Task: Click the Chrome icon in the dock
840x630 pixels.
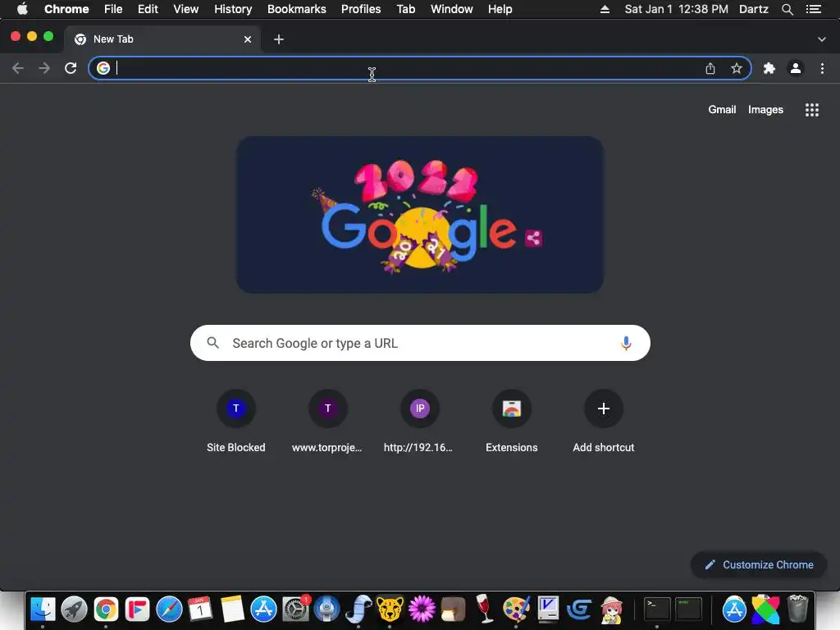Action: (106, 609)
